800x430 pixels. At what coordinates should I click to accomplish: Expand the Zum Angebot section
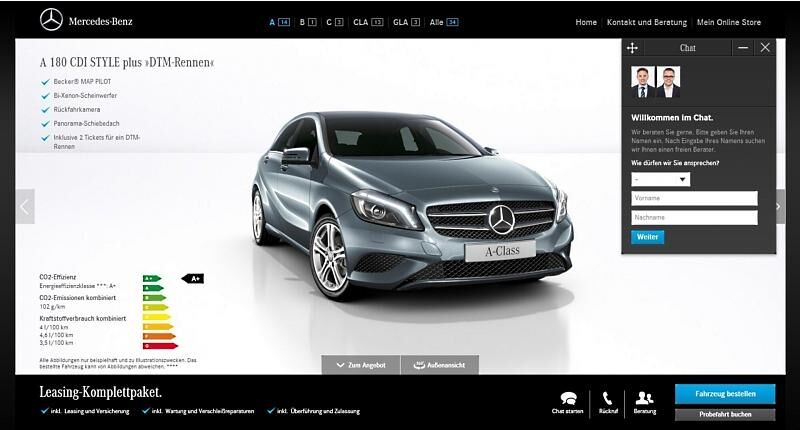(361, 365)
